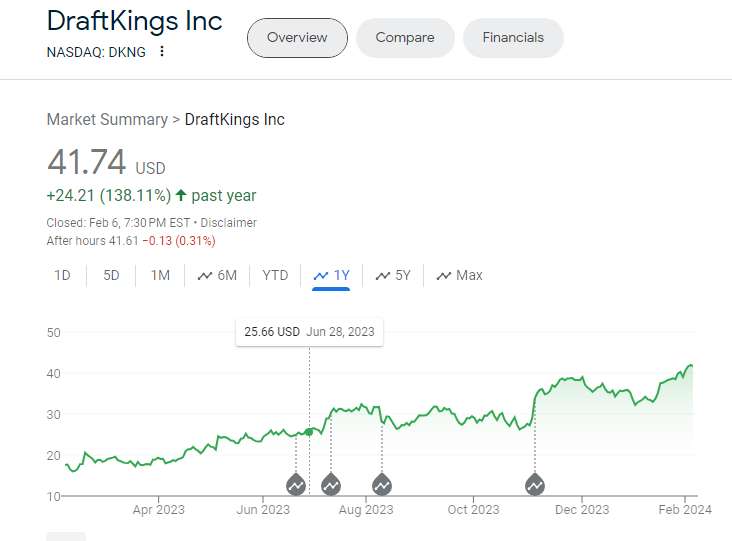Open the three-dot menu beside NASDAQ: DKNG

(162, 52)
